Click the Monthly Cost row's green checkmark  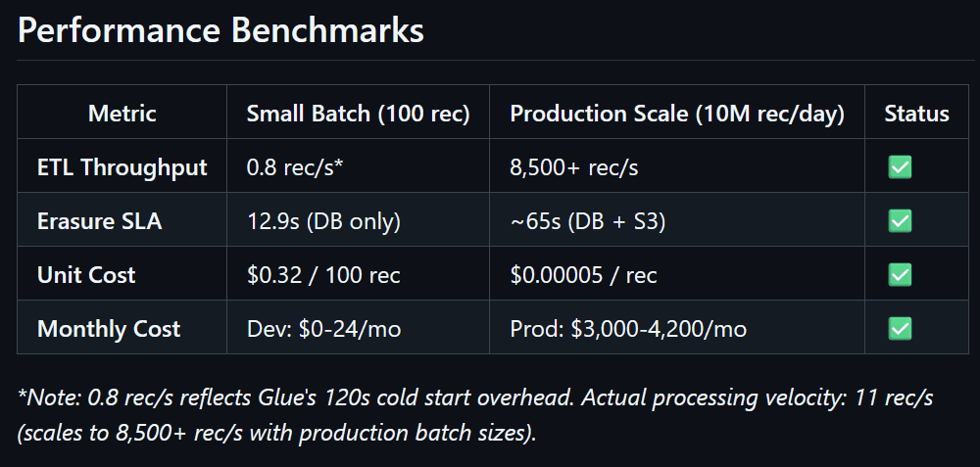[900, 328]
